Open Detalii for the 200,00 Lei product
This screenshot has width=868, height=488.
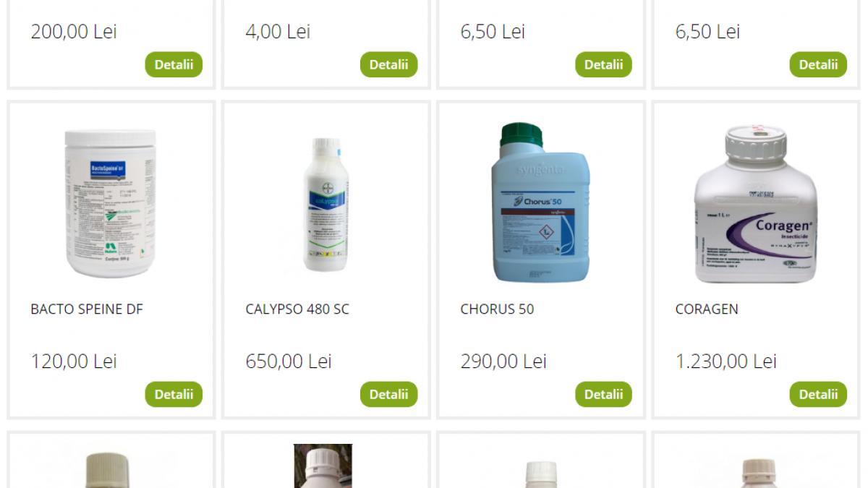point(174,64)
